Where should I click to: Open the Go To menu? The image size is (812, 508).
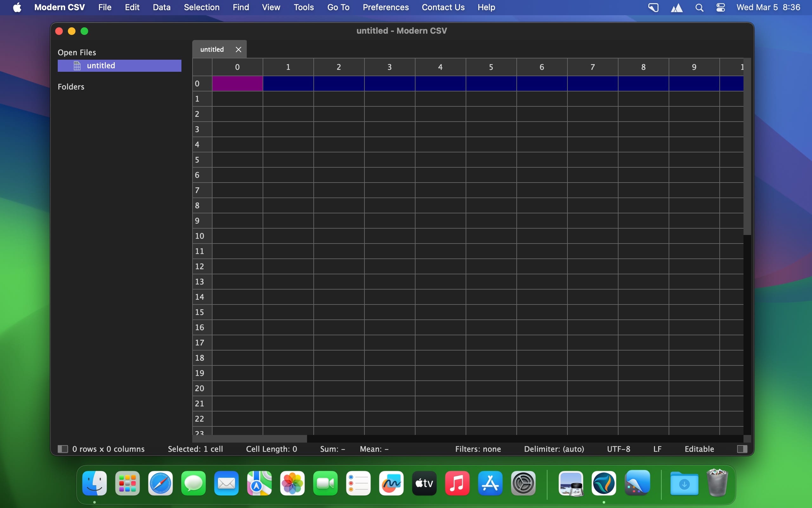point(338,7)
